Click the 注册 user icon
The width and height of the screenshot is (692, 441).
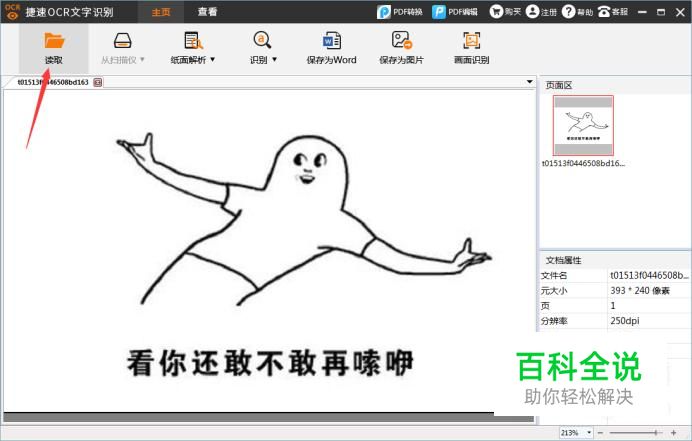tap(532, 11)
